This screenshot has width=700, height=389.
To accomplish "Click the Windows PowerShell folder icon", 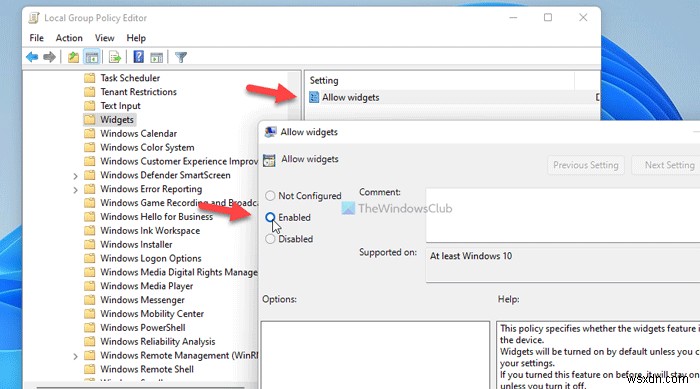I will coord(90,327).
